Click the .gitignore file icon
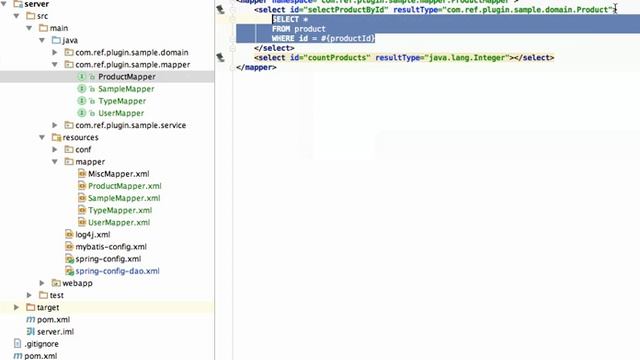This screenshot has width=640, height=360. point(17,344)
